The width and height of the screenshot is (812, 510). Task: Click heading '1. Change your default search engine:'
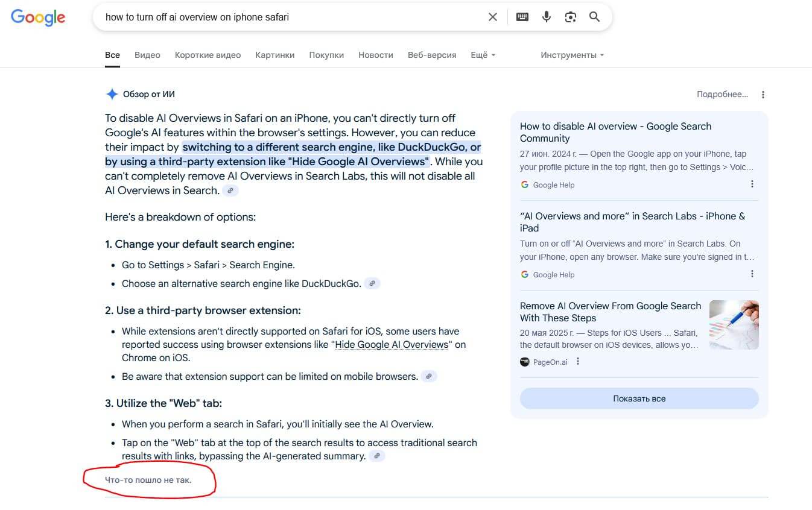pos(200,244)
